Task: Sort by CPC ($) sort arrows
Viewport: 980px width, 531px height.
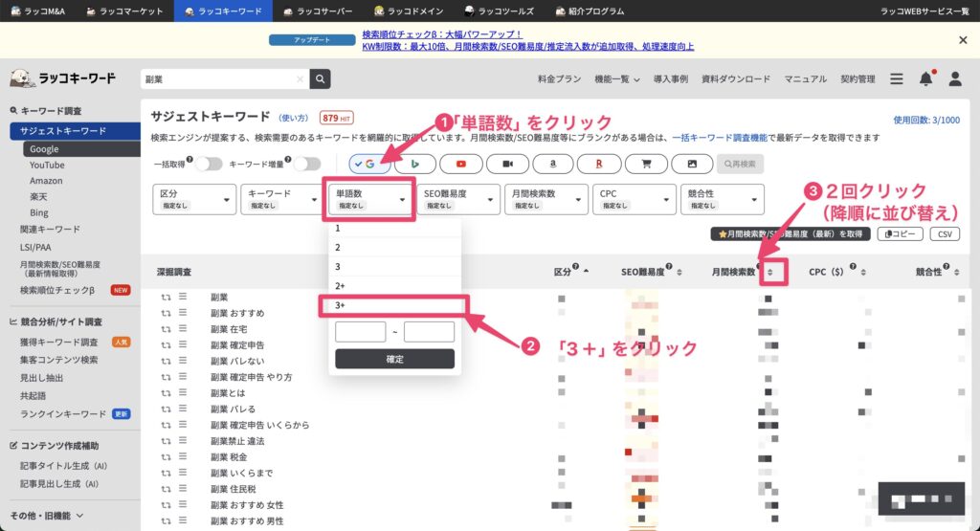Action: pos(863,273)
